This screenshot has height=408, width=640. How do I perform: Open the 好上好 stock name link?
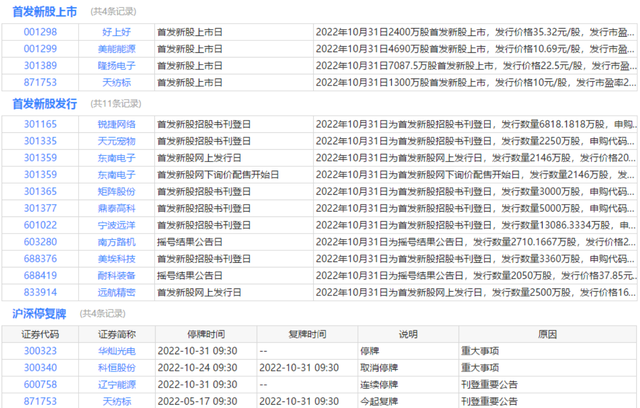[x=116, y=32]
